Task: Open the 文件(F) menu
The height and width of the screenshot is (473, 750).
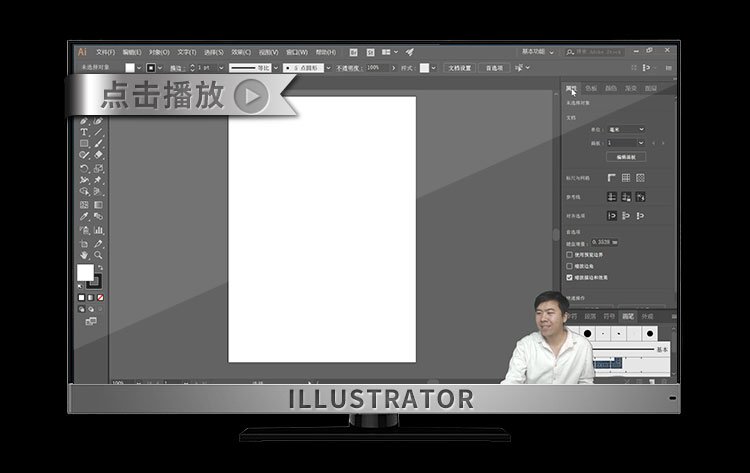Action: click(105, 52)
